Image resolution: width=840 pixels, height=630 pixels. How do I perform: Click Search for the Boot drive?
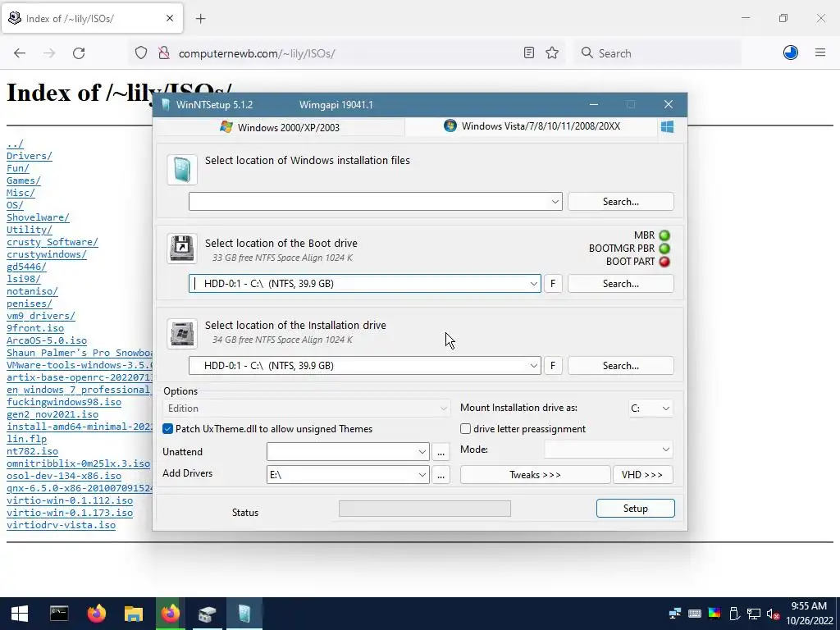(x=620, y=284)
